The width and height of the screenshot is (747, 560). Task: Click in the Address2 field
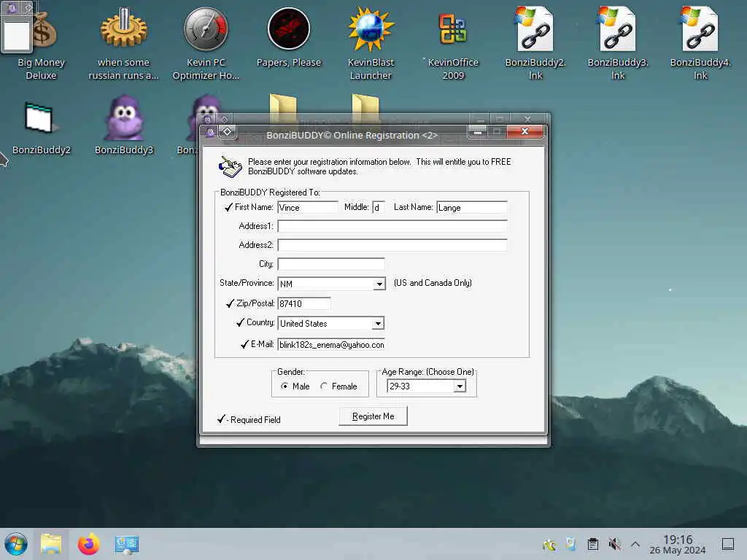392,245
